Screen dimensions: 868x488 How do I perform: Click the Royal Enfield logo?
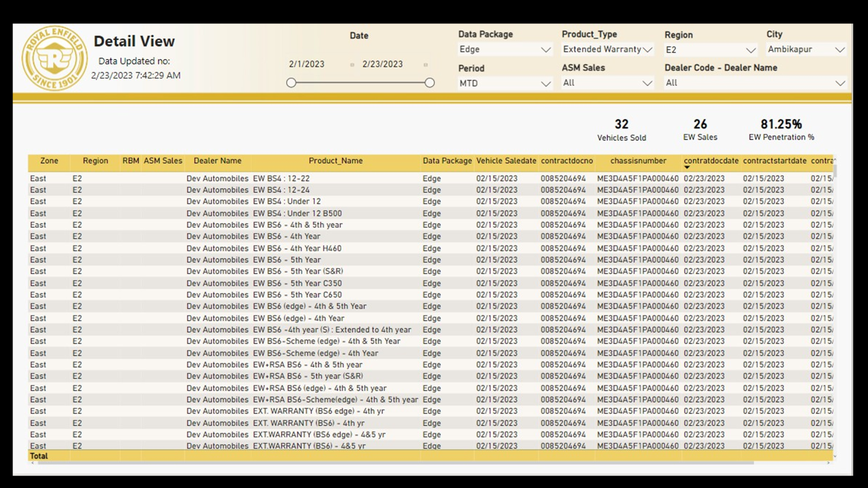coord(54,59)
